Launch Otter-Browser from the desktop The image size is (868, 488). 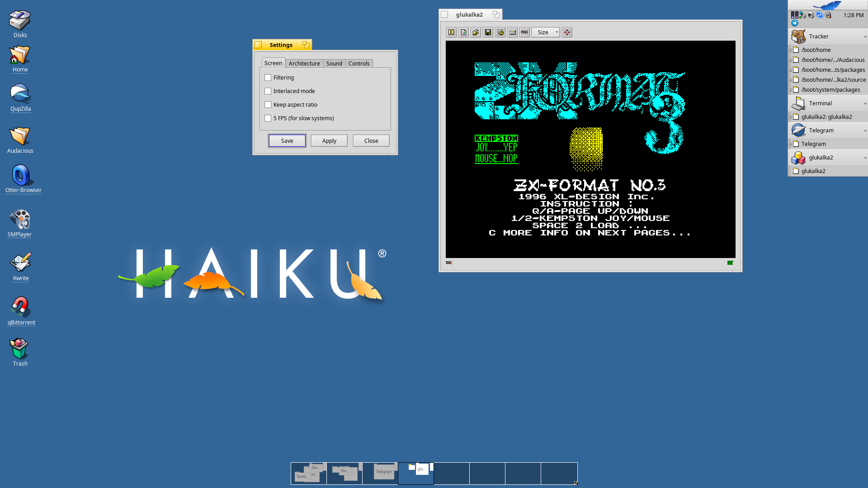tap(23, 178)
